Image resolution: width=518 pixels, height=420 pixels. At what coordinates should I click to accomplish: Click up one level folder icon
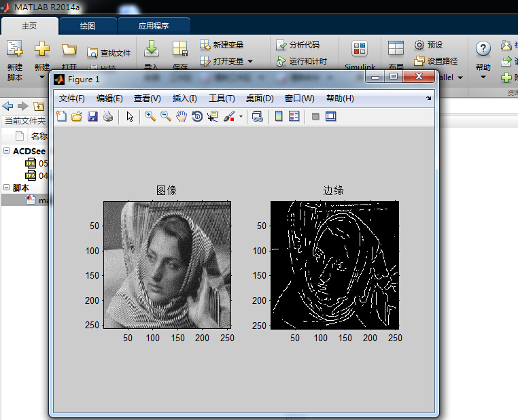39,106
